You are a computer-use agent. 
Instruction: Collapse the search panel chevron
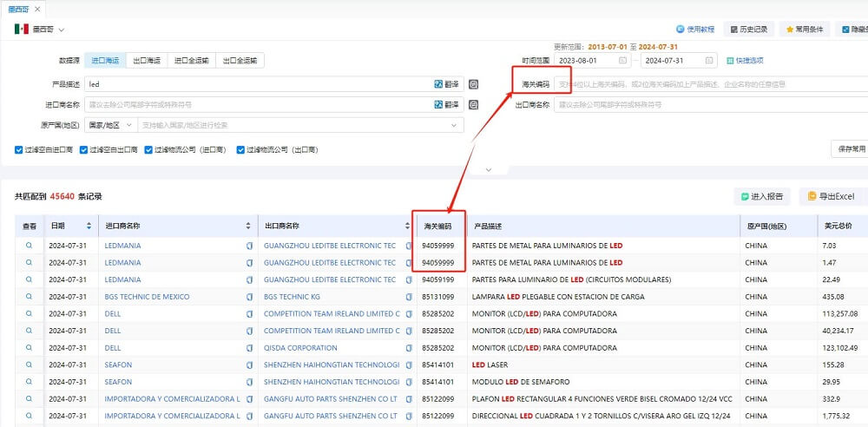coord(488,170)
